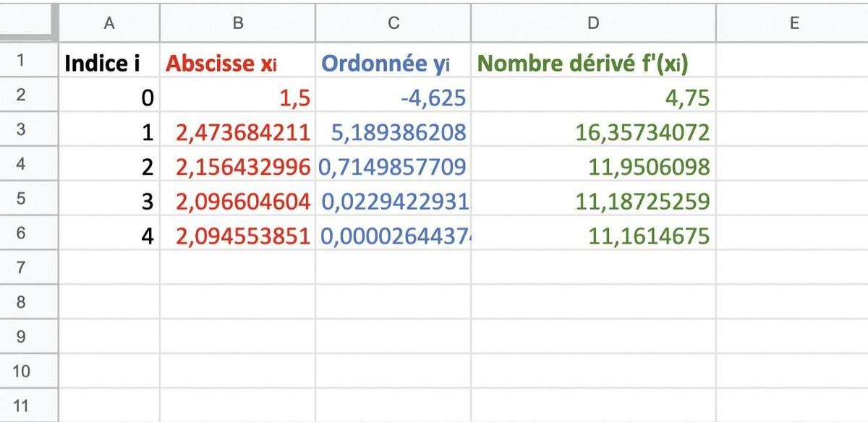Image resolution: width=868 pixels, height=422 pixels.
Task: Select row 1 header
Action: click(x=22, y=61)
